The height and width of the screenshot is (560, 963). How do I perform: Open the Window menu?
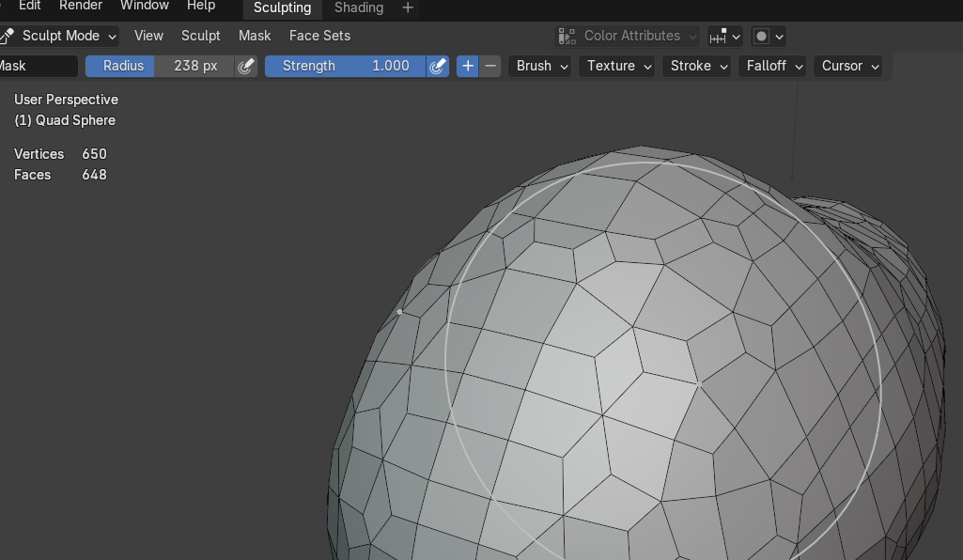[145, 7]
